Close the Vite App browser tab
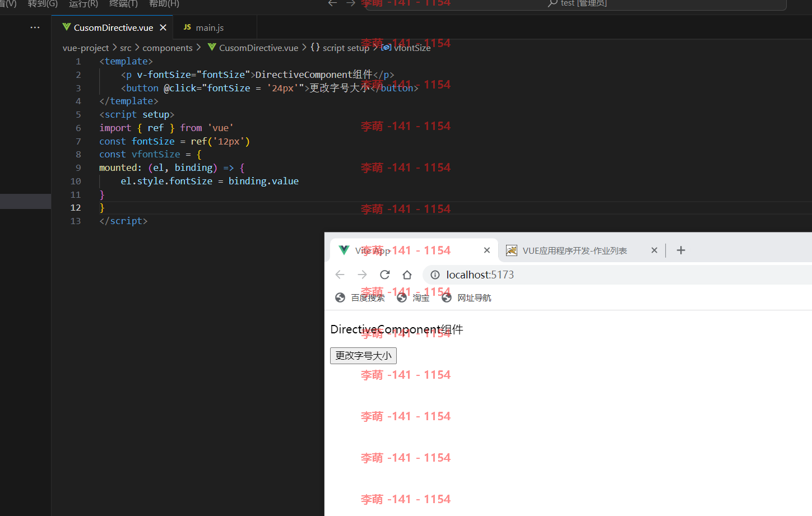The image size is (812, 516). (x=487, y=250)
